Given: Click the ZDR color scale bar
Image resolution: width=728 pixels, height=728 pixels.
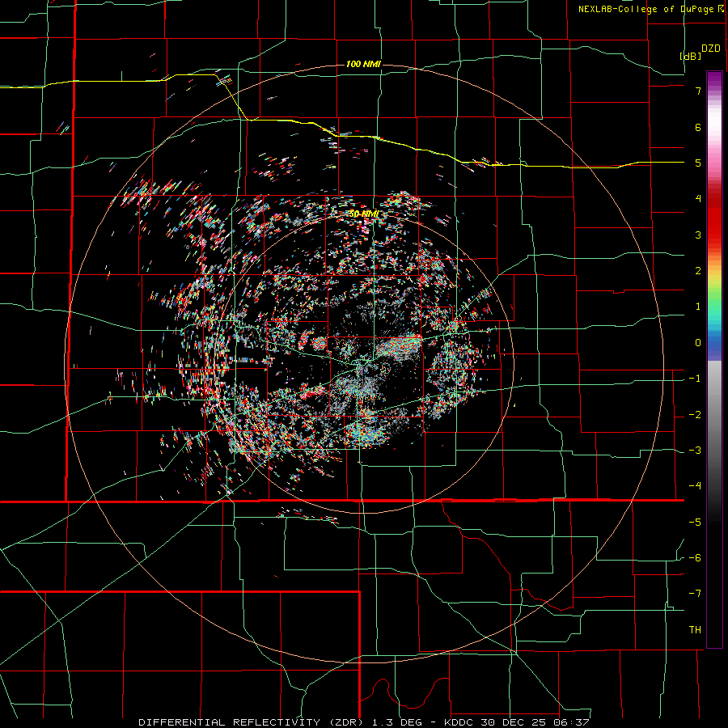Looking at the screenshot, I should (x=714, y=359).
